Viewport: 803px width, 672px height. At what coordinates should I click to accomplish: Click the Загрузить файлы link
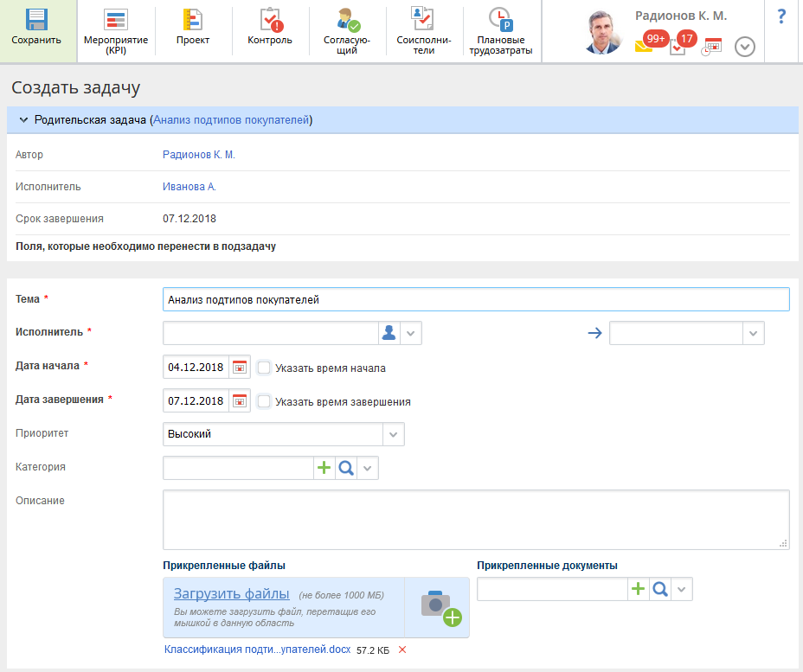click(231, 594)
